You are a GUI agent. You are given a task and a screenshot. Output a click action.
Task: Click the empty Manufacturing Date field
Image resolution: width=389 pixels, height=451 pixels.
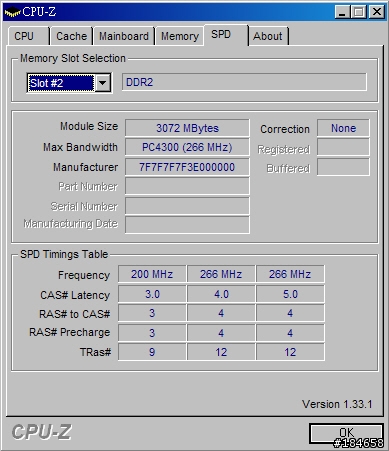click(187, 225)
